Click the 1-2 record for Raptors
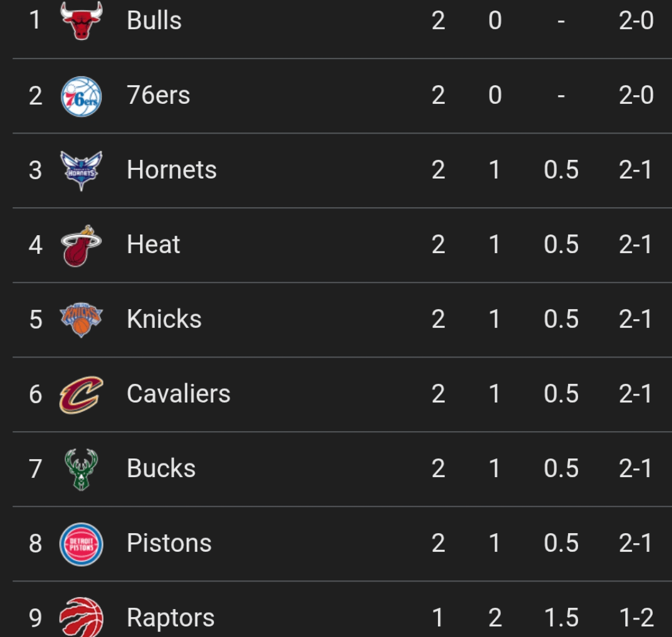The height and width of the screenshot is (637, 672). tap(636, 617)
